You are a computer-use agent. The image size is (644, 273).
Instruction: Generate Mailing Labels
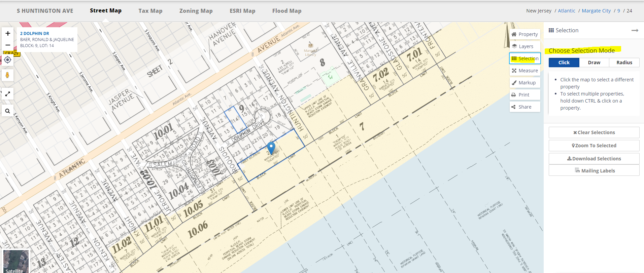(x=594, y=170)
